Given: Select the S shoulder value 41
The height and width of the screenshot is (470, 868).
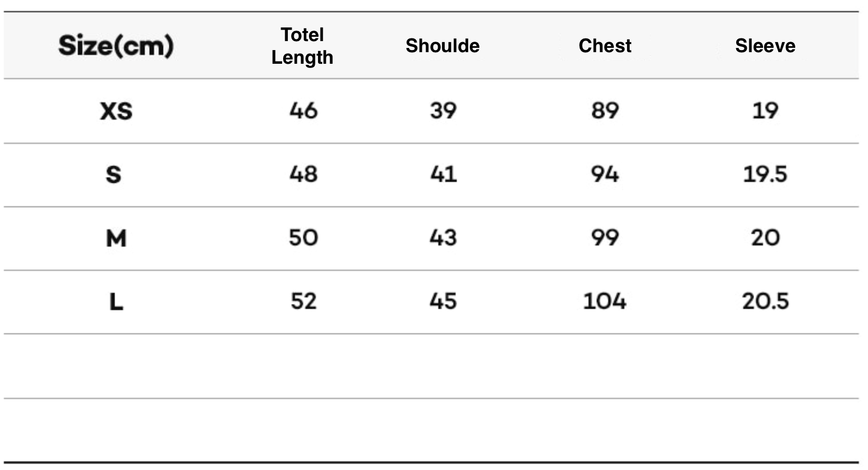Looking at the screenshot, I should coord(443,174).
